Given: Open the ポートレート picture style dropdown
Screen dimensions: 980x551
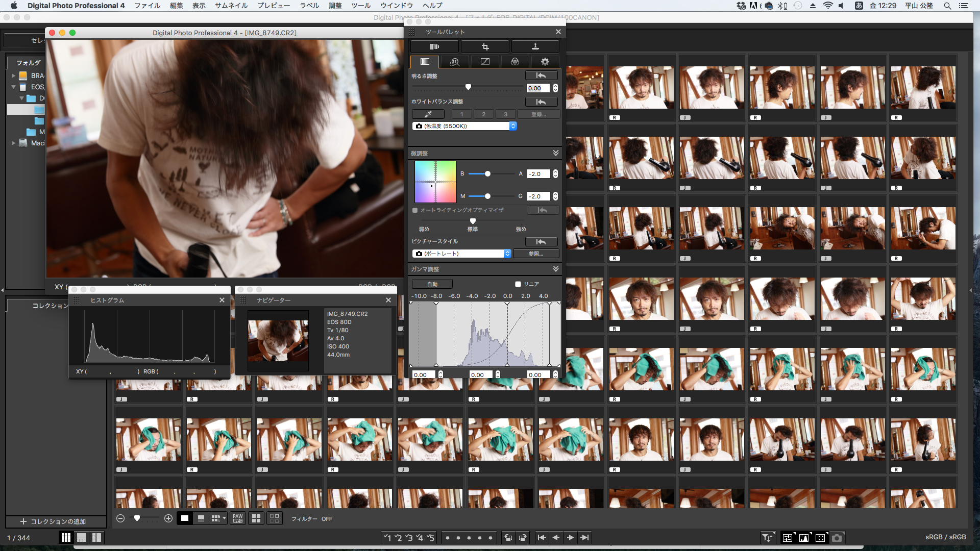Looking at the screenshot, I should click(461, 254).
